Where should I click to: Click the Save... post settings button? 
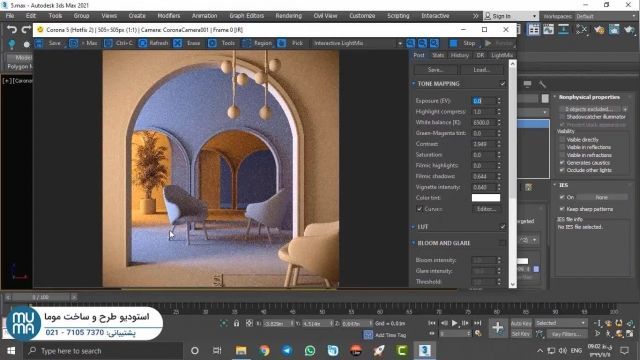[436, 70]
